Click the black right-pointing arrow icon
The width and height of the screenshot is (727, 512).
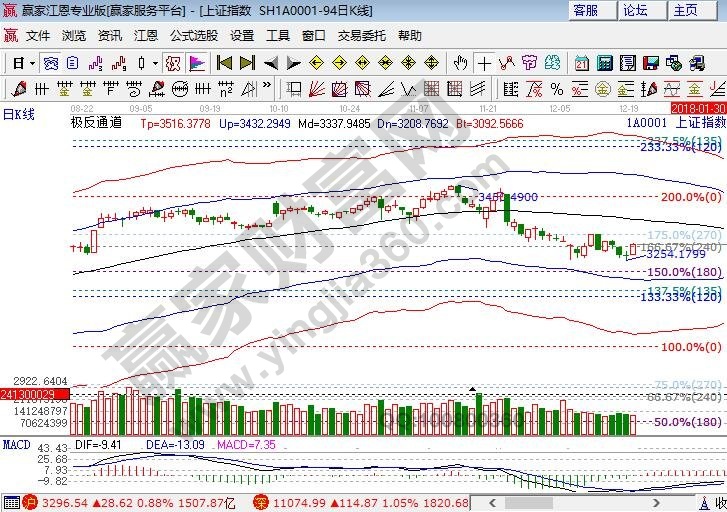coord(293,63)
